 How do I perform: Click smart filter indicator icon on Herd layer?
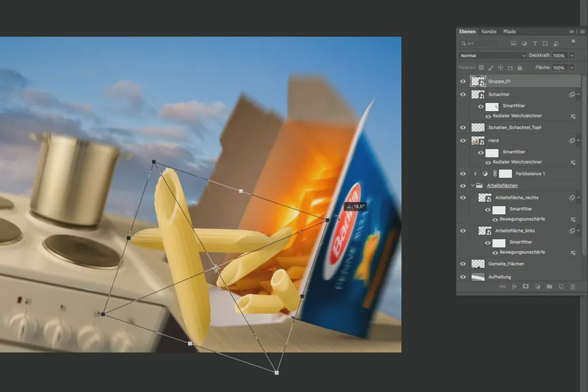572,141
